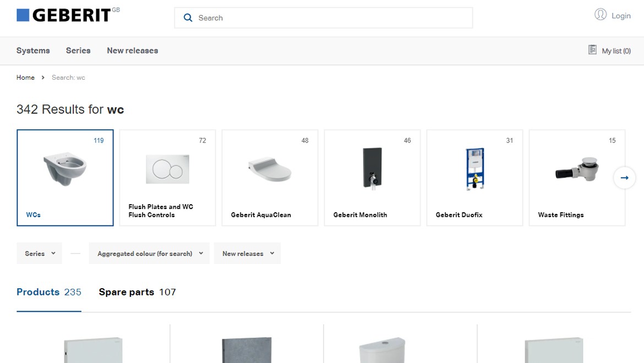The width and height of the screenshot is (644, 363).
Task: Open the dark grey panel product image
Action: 247,350
